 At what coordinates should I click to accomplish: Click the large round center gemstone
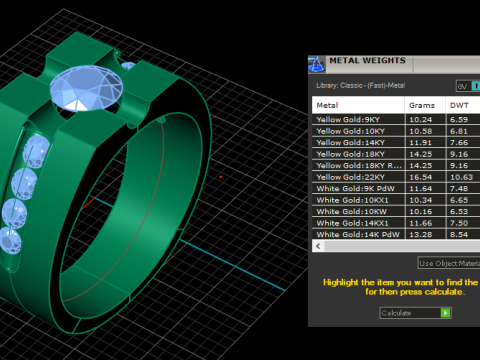coord(86,88)
